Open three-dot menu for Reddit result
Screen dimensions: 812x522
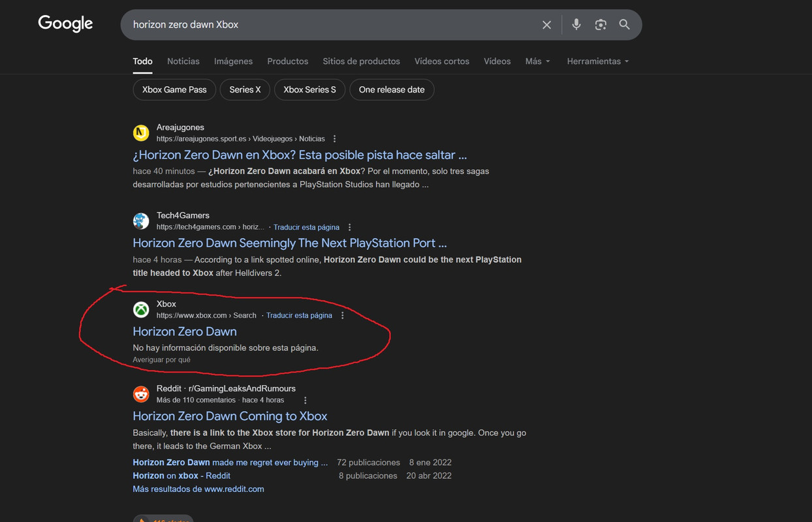pos(305,401)
